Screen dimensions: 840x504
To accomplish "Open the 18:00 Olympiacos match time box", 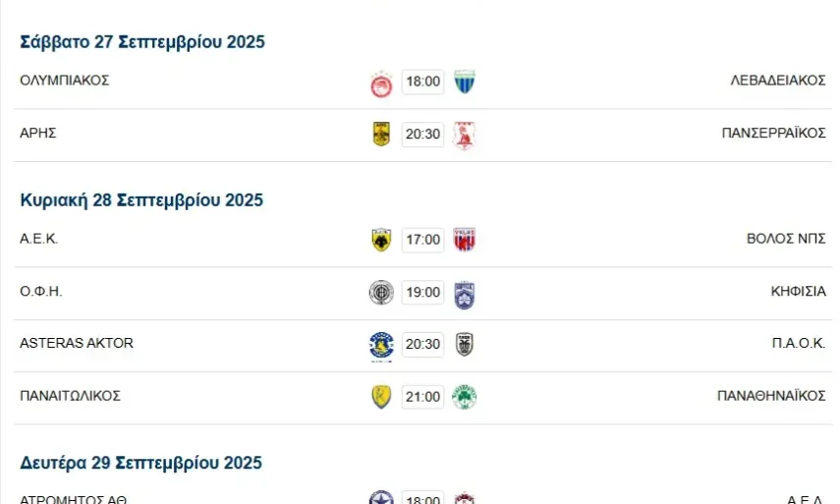I will click(422, 82).
